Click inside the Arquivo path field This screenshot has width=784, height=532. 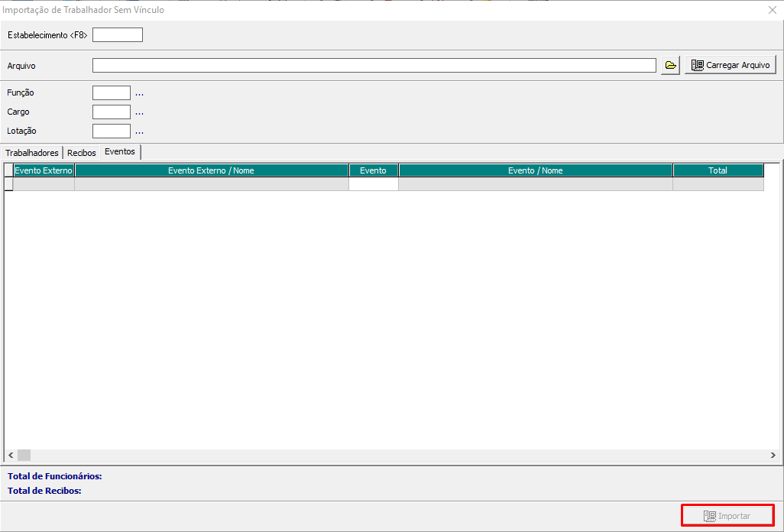pos(374,66)
